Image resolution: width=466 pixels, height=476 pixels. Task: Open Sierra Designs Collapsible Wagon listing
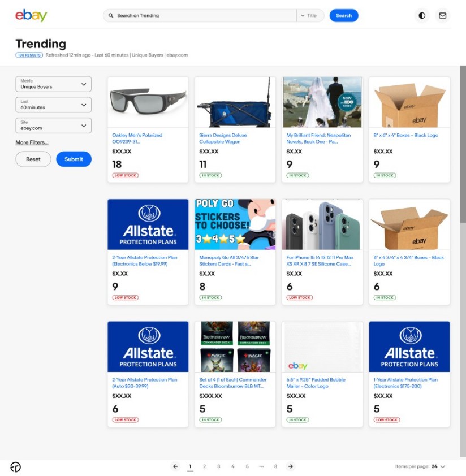(x=223, y=139)
